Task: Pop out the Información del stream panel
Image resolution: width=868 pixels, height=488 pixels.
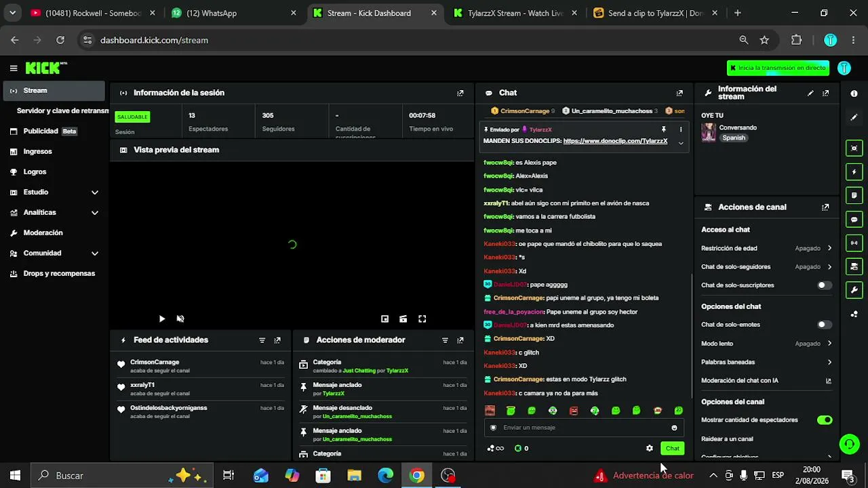Action: pos(825,93)
